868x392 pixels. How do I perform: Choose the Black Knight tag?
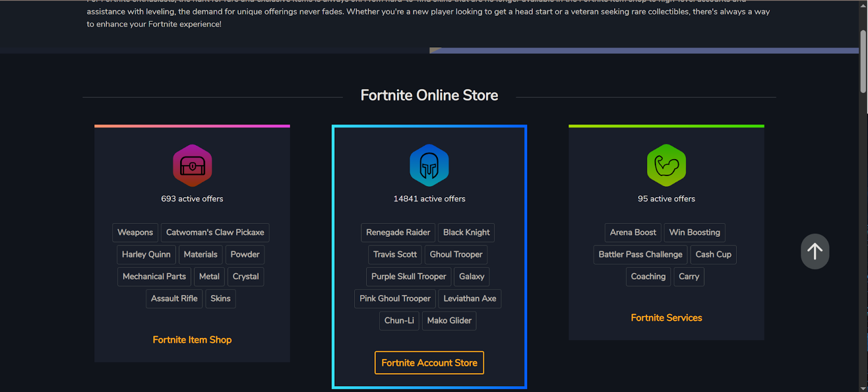tap(466, 232)
